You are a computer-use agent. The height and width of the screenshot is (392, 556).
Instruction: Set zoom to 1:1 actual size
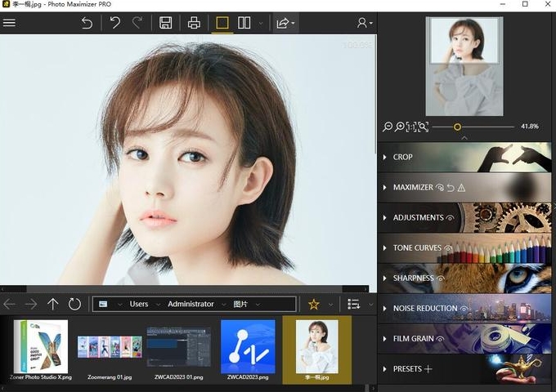pos(411,127)
